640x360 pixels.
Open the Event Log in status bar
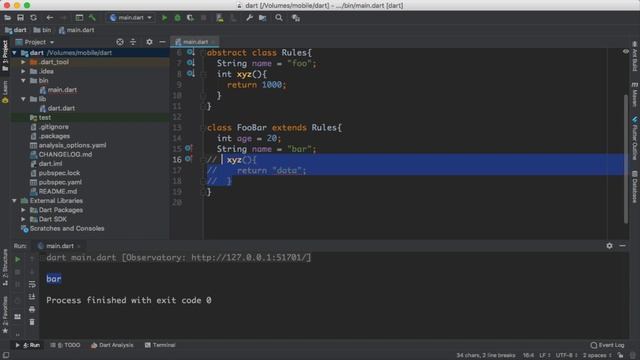608,345
